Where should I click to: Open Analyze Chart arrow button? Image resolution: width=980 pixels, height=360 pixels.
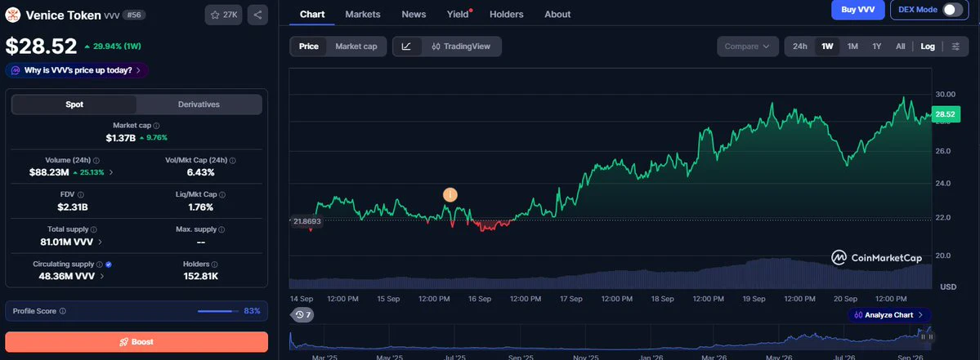tap(888, 315)
